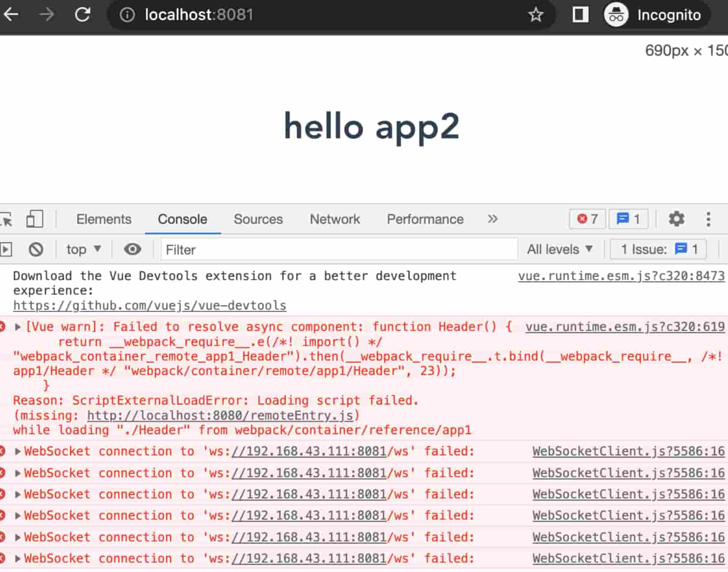Activate the inspect element picker

6,219
